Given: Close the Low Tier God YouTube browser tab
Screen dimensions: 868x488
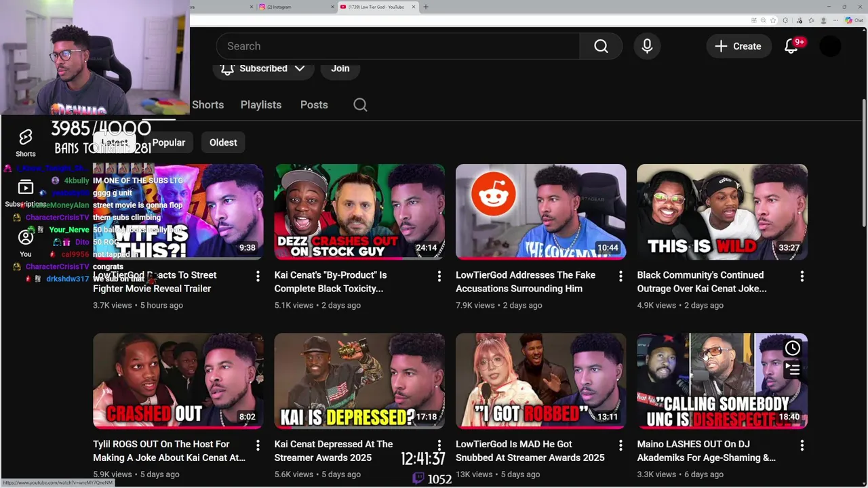Looking at the screenshot, I should click(414, 7).
